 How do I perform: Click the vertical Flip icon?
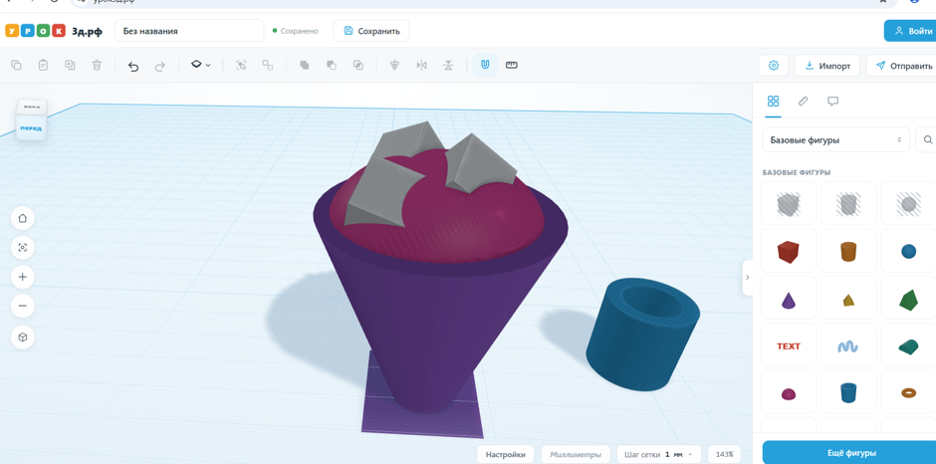coord(448,65)
